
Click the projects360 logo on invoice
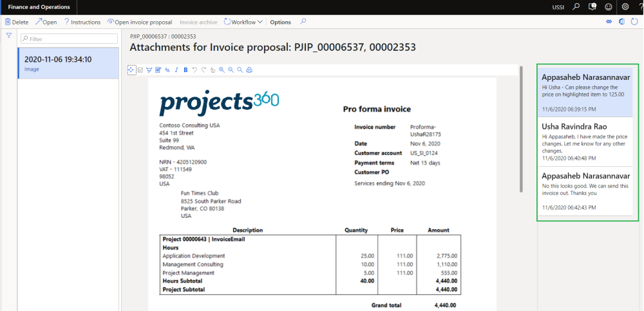220,103
